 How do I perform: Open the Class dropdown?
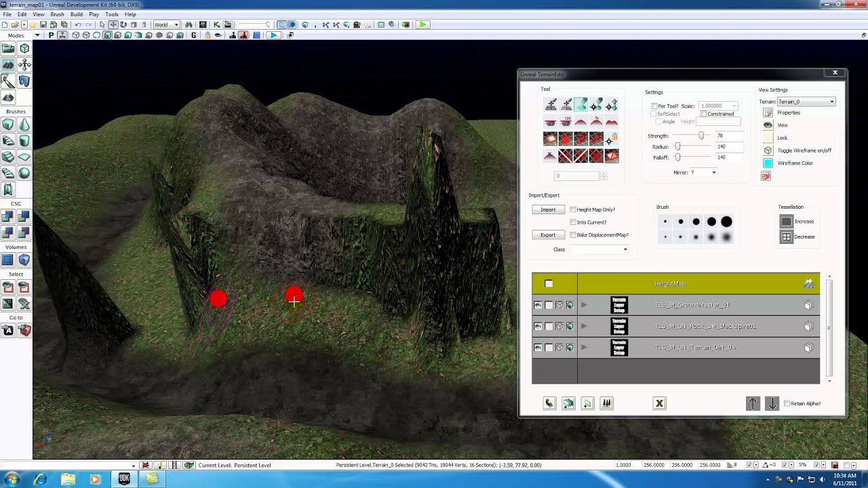[599, 249]
